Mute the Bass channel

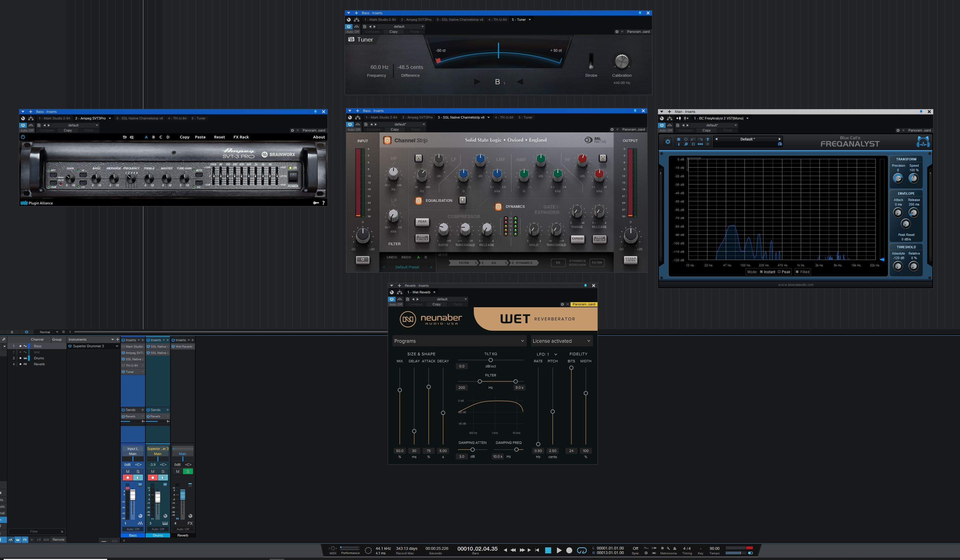[x=128, y=471]
